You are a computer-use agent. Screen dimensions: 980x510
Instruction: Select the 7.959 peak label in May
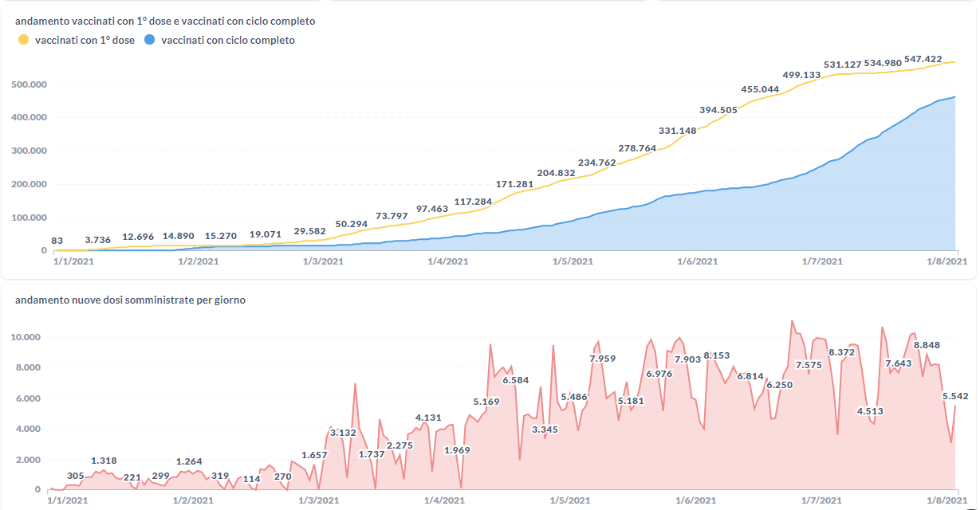602,359
